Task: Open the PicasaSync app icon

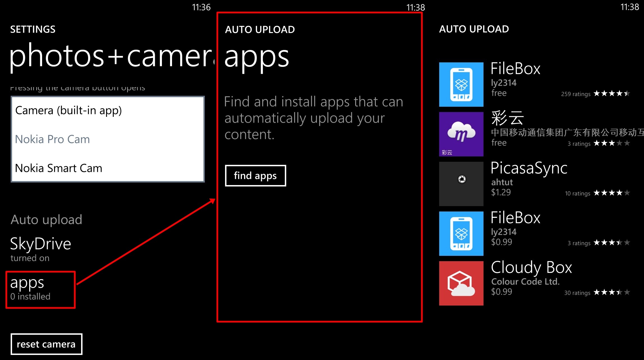Action: (461, 184)
